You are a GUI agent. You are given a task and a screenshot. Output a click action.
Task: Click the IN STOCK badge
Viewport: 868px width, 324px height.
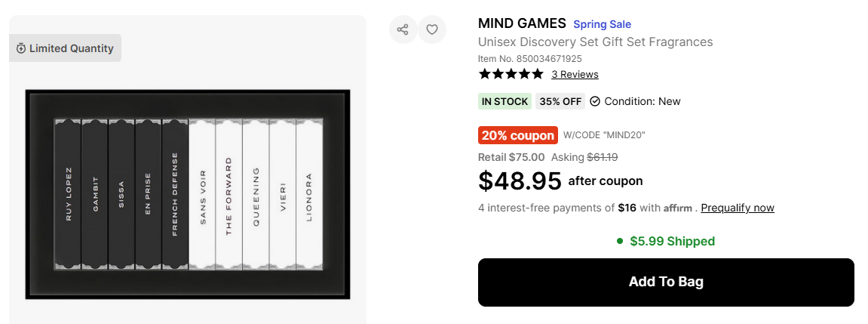505,101
